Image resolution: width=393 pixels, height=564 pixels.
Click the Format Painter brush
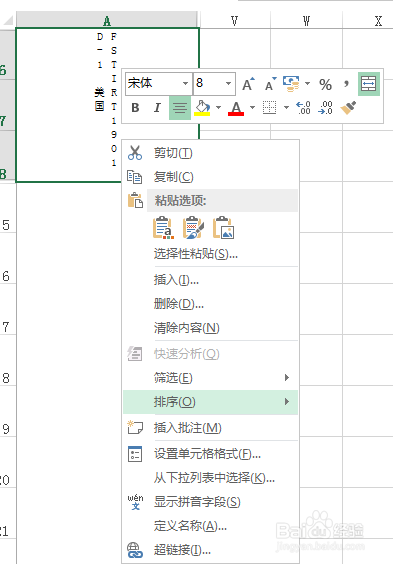click(x=348, y=108)
